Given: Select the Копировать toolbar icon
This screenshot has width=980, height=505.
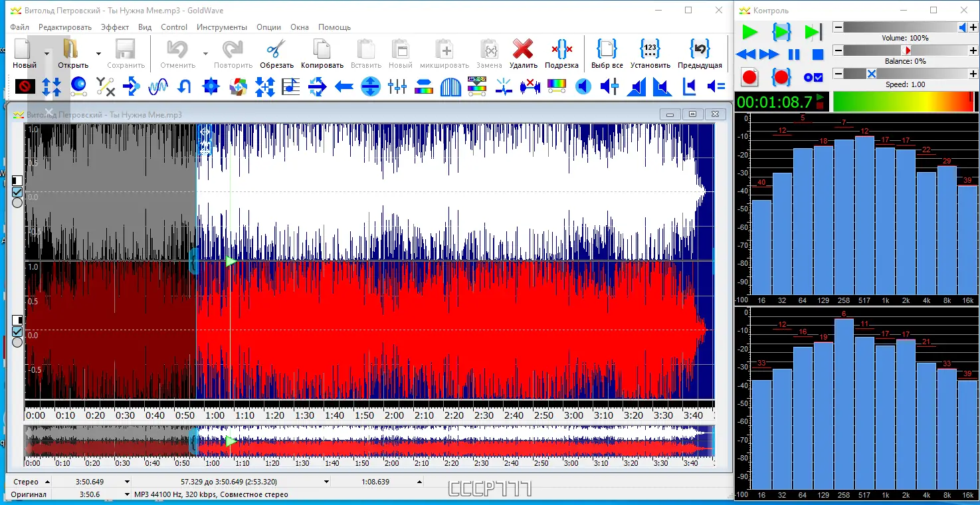Looking at the screenshot, I should coord(322,50).
